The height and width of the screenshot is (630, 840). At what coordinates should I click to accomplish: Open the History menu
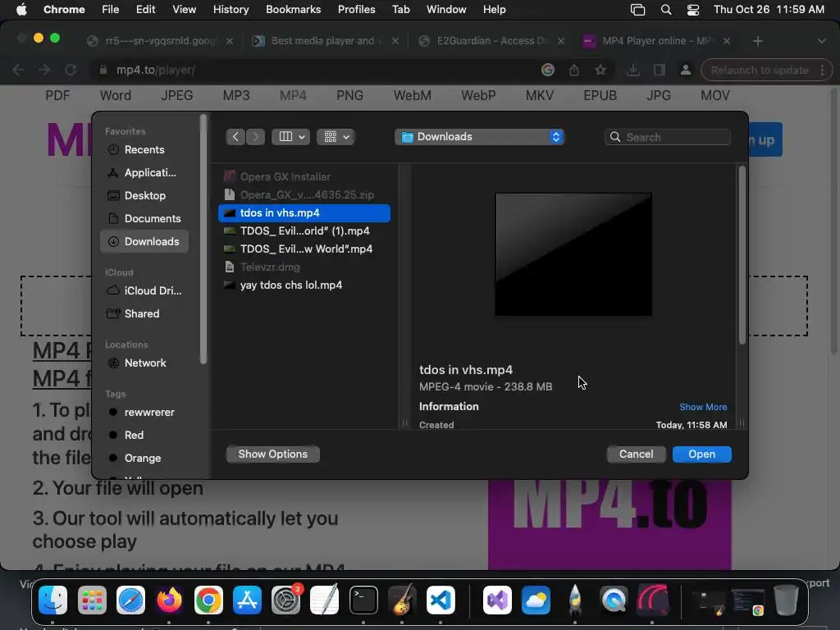point(231,10)
